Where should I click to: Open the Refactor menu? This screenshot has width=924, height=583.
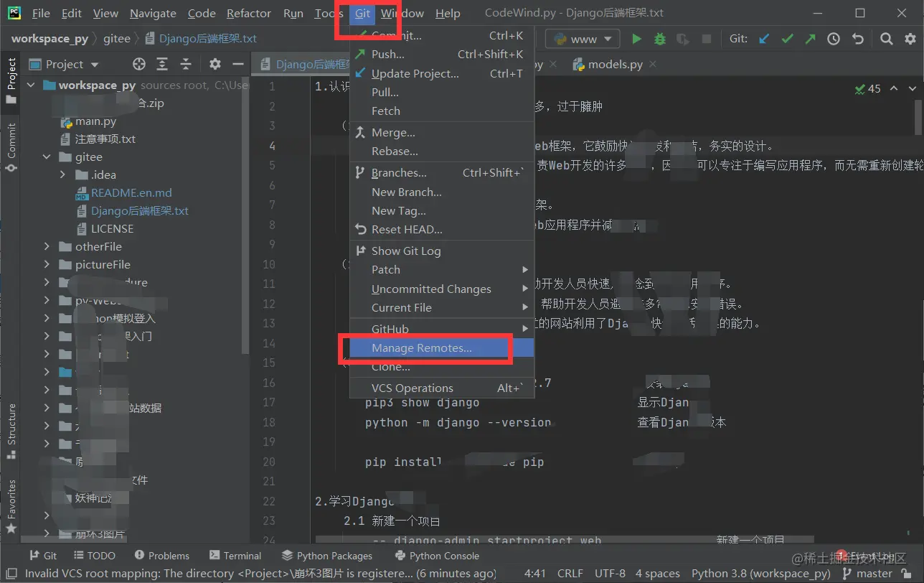pos(248,13)
